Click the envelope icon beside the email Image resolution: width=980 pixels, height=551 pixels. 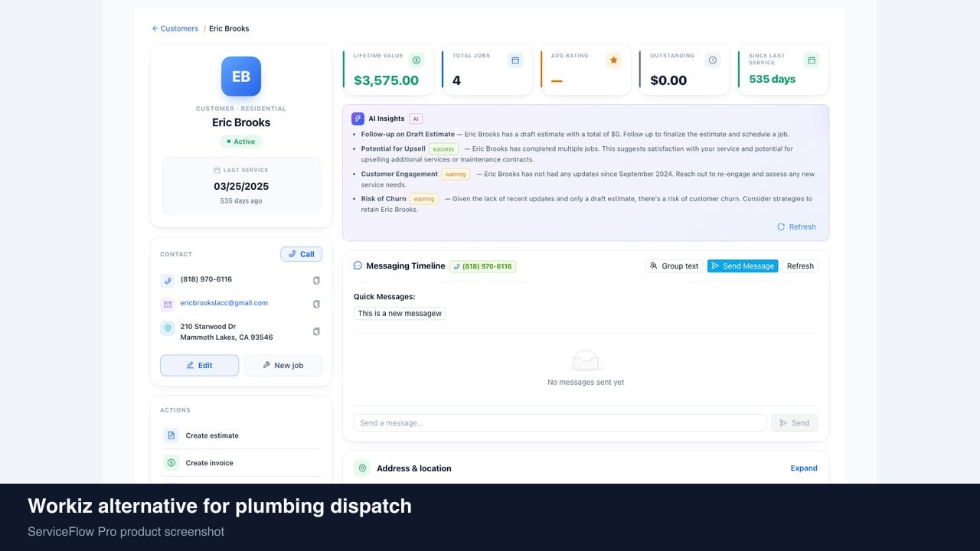point(168,305)
